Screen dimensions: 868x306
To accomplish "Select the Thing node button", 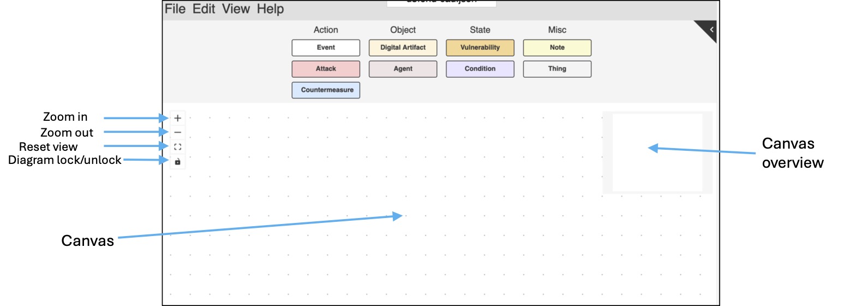I will coord(557,69).
